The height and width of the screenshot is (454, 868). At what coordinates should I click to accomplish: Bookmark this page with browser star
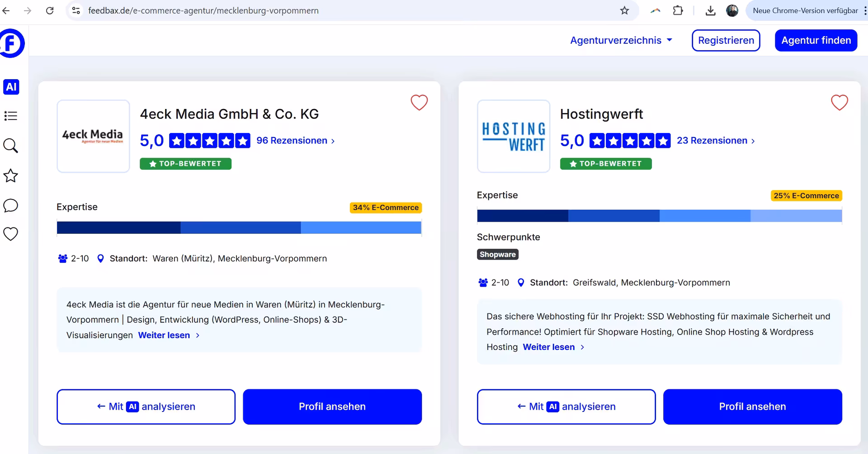coord(624,10)
